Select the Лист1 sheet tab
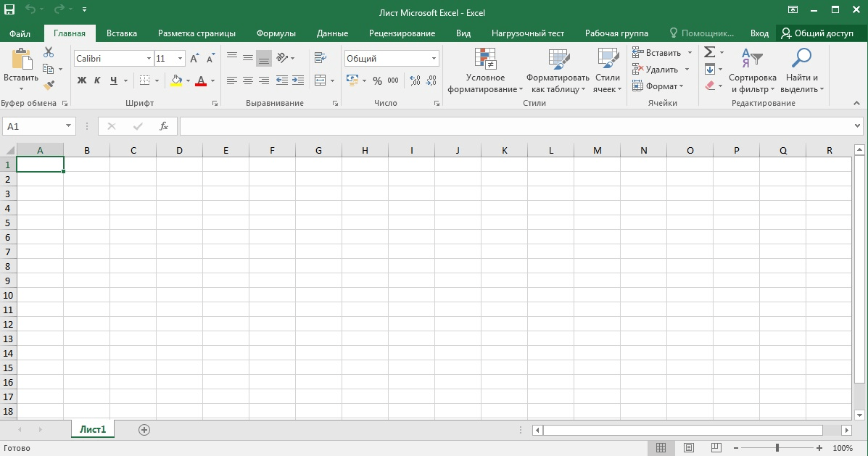868x456 pixels. click(x=92, y=429)
